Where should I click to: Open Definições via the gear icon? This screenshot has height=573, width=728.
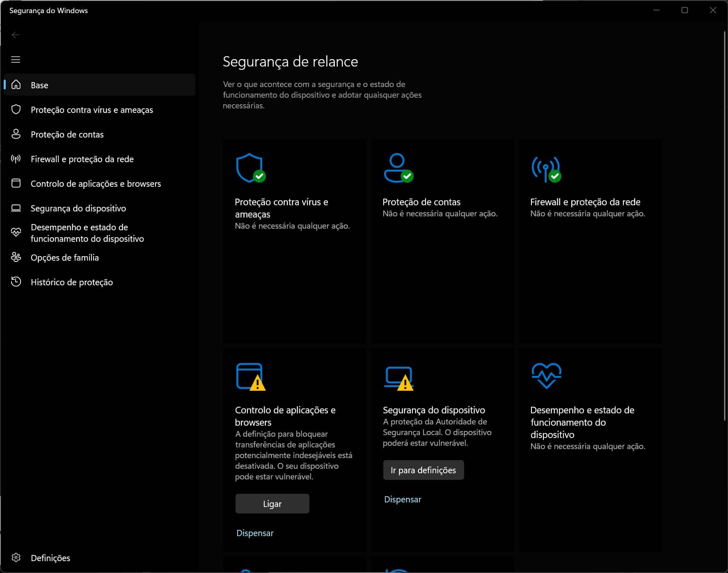click(x=16, y=557)
